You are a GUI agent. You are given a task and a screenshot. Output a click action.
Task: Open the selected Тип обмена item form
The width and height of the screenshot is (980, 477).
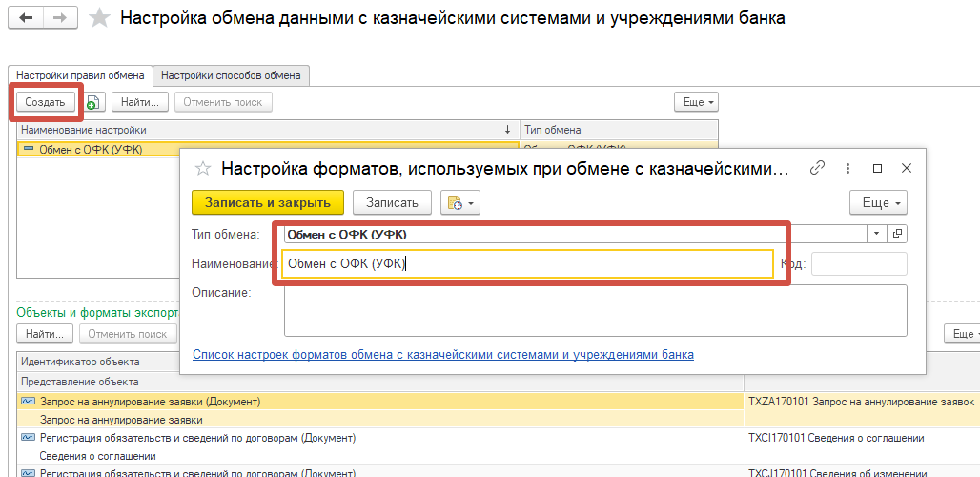tap(897, 234)
